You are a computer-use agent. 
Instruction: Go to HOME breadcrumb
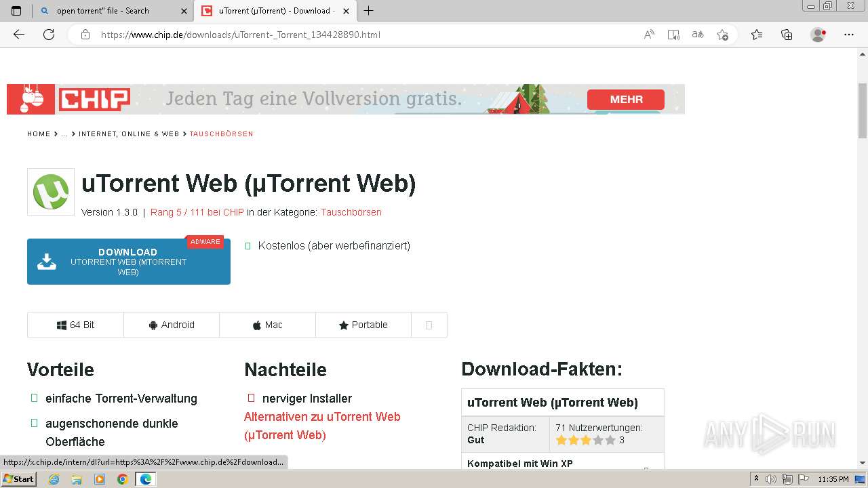click(x=39, y=134)
